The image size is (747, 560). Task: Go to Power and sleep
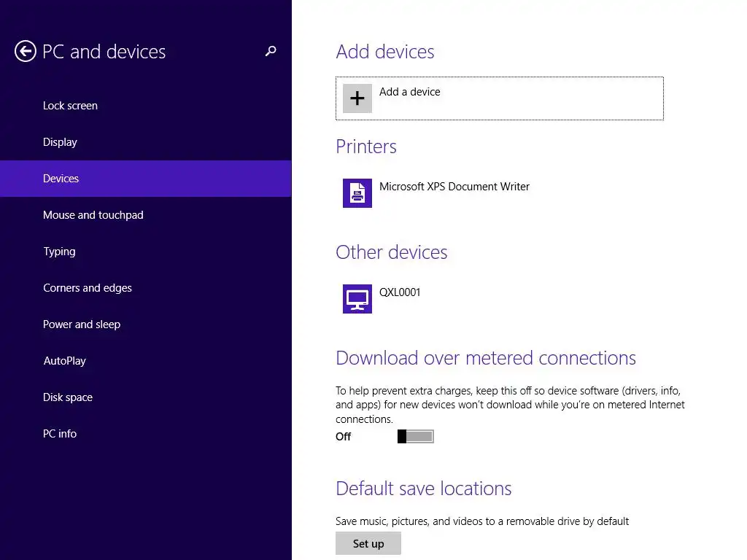point(82,324)
